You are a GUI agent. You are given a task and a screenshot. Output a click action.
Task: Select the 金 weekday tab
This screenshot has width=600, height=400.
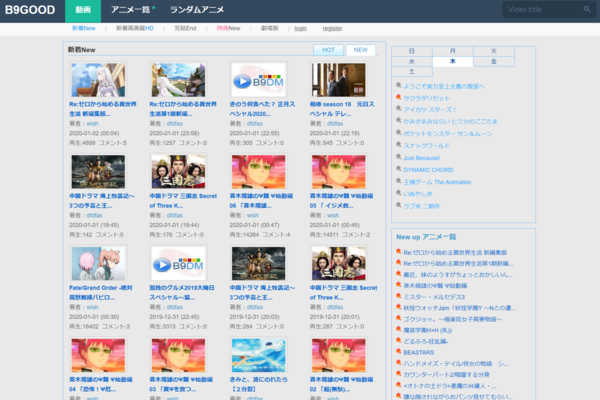[x=494, y=61]
